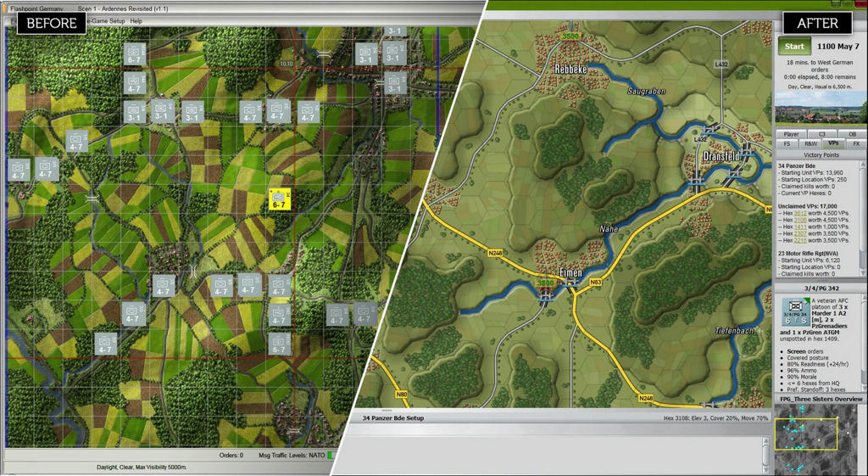868x476 pixels.
Task: Click the unit info panel scrollbar
Action: tap(863, 343)
